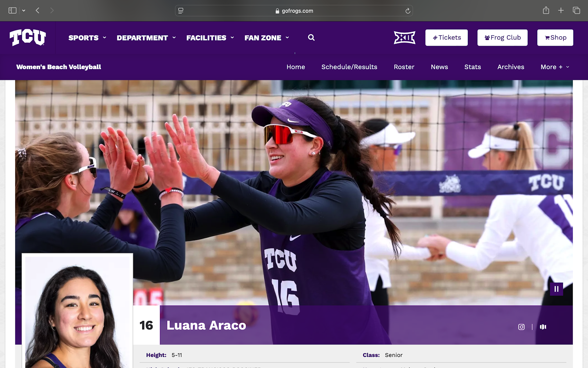Screen dimensions: 588x368
Task: Go back to the previous page
Action: [x=37, y=11]
